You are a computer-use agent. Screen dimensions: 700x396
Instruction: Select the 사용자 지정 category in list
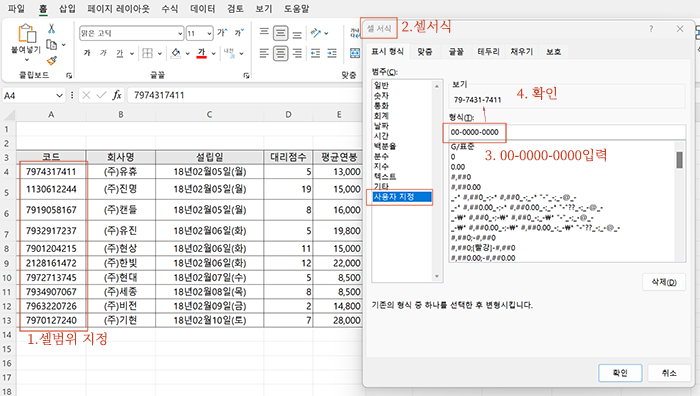(402, 197)
